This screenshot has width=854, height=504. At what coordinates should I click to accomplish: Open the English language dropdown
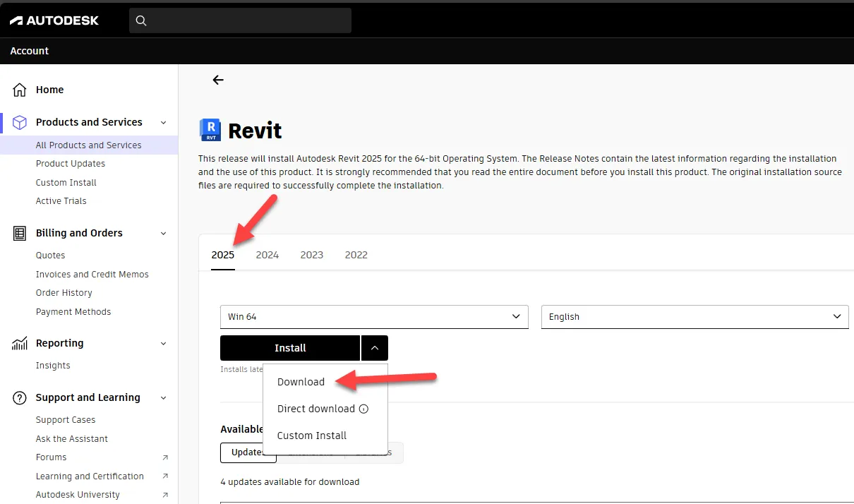(694, 317)
